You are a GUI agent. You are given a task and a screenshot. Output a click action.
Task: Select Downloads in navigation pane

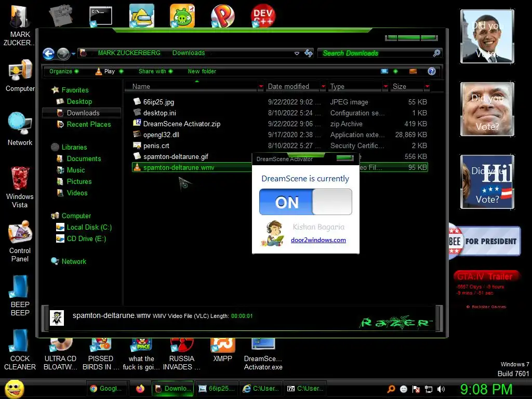coord(82,113)
